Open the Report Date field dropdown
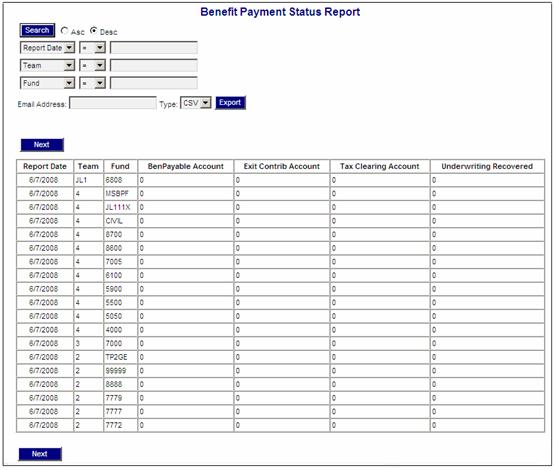554x470 pixels. point(47,48)
